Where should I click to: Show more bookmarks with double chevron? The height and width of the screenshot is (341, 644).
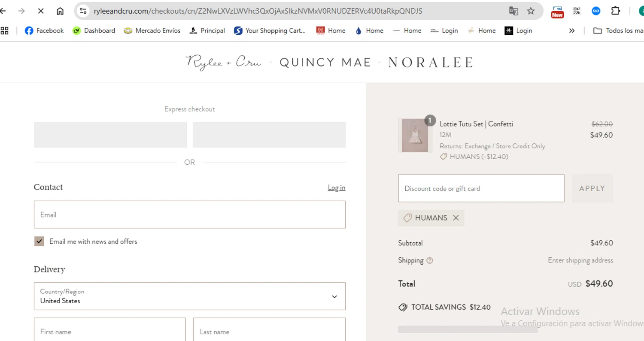(x=571, y=30)
